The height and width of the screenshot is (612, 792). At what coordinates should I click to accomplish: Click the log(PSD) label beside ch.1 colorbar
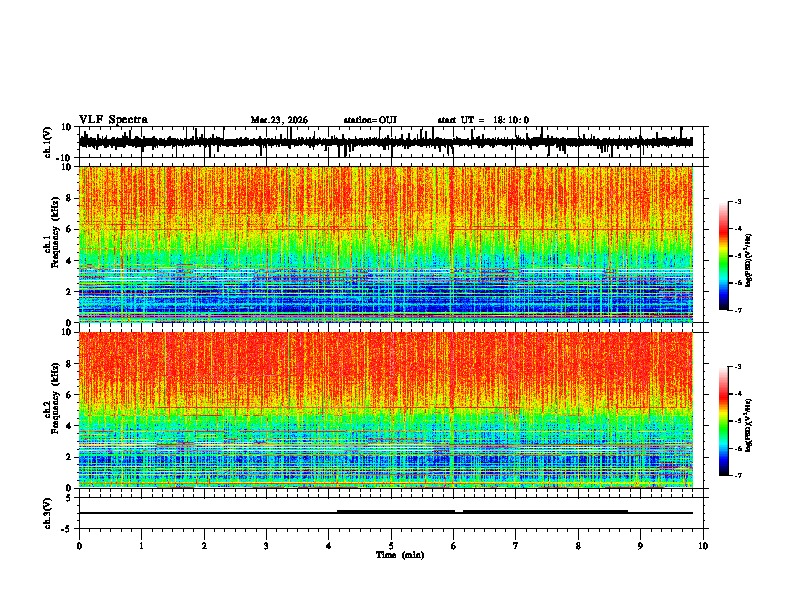tap(749, 261)
